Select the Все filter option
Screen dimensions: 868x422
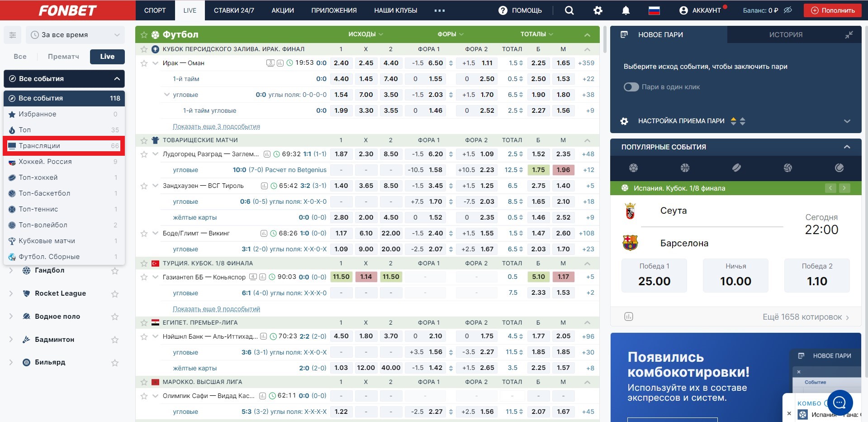point(20,57)
